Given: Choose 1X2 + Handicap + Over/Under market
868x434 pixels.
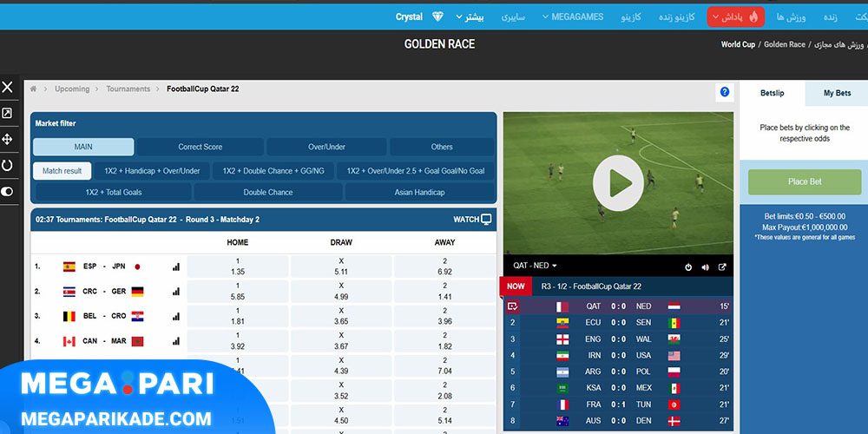Looking at the screenshot, I should tap(152, 171).
